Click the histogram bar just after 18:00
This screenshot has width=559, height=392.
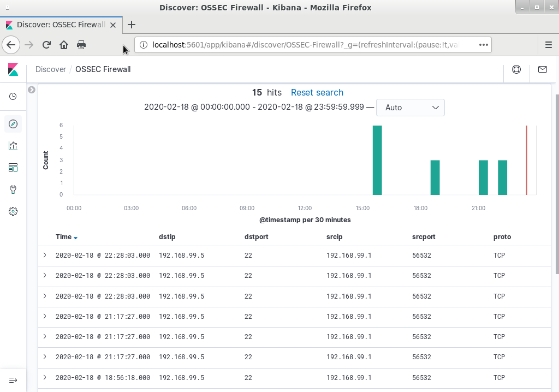pos(435,177)
